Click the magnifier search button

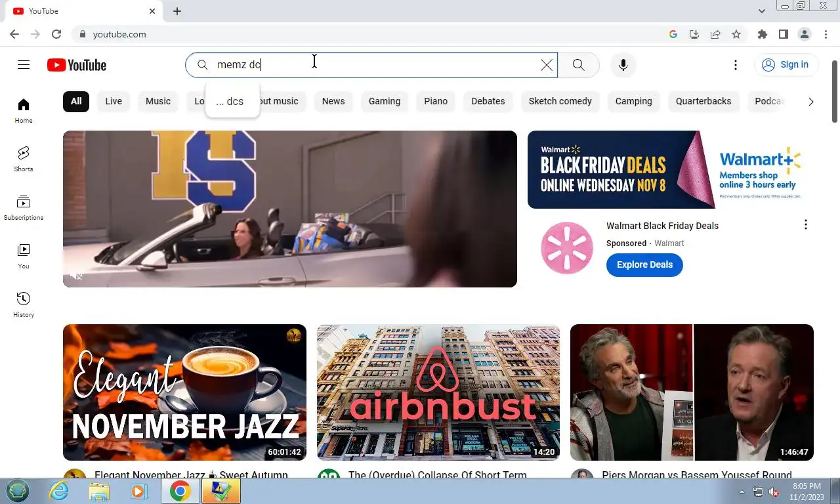click(x=578, y=65)
